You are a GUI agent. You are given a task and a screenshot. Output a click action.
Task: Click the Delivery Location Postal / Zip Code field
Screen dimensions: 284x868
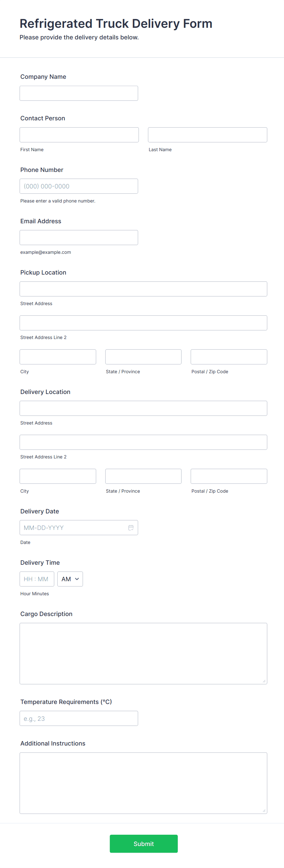tap(229, 476)
